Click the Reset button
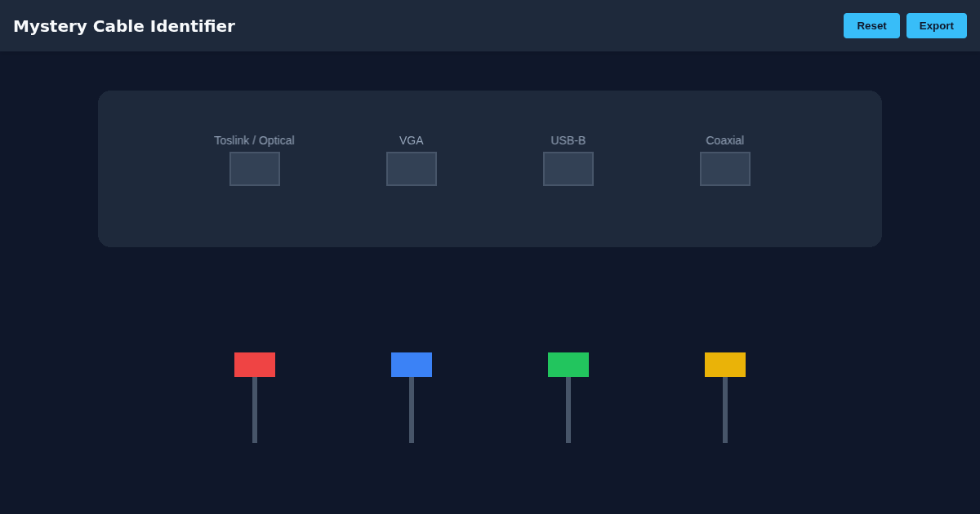Screen dimensions: 980x514 [871, 25]
